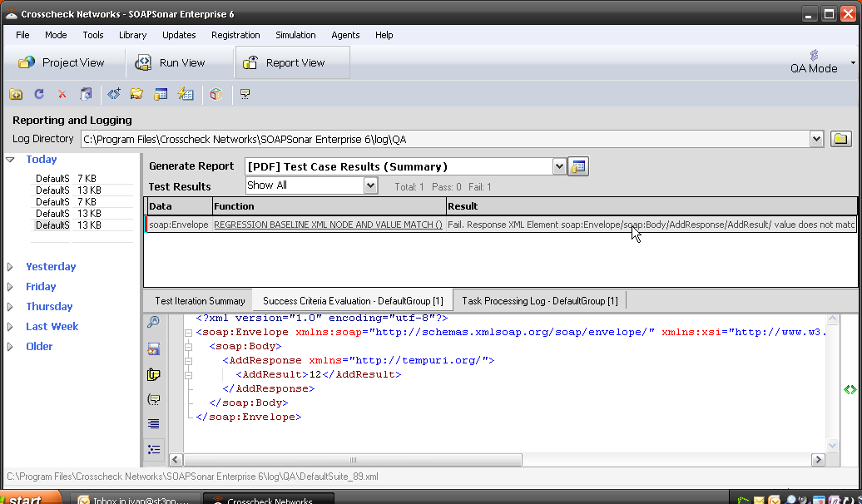
Task: Open the Simulation menu
Action: [x=295, y=35]
